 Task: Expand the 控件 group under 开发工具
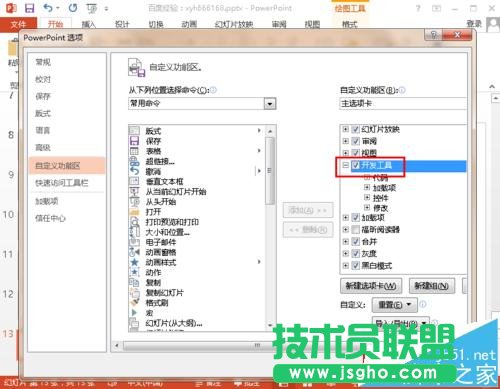367,198
